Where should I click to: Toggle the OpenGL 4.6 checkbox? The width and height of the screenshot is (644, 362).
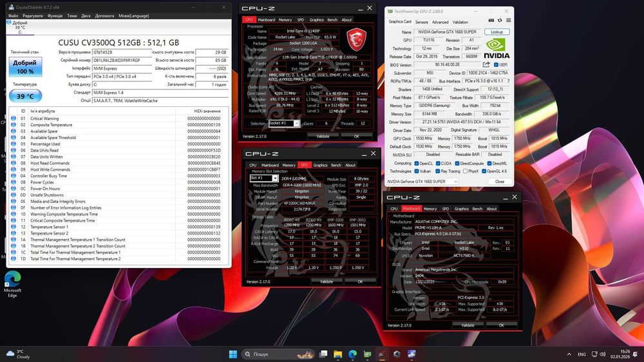pos(484,171)
